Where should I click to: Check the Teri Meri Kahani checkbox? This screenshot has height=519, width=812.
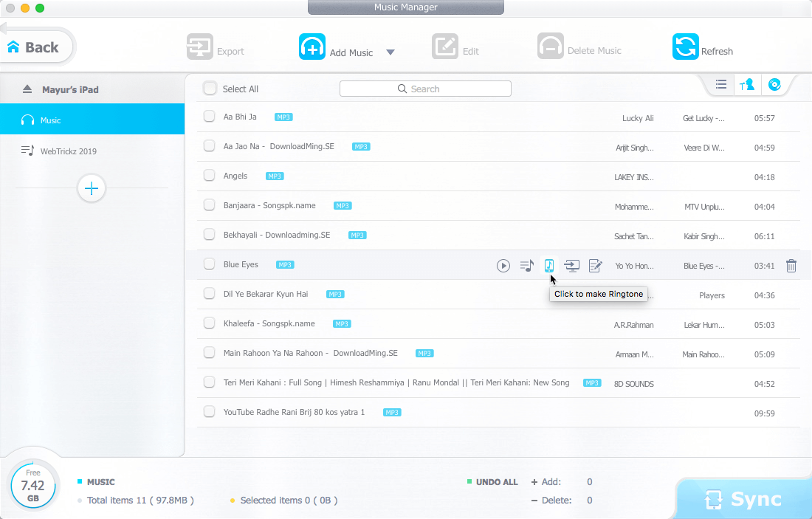point(209,382)
